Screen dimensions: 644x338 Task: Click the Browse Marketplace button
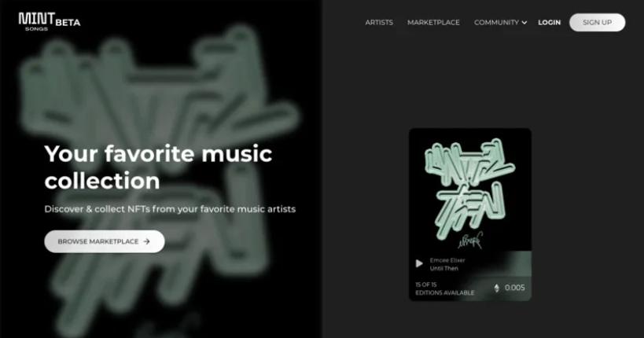(x=105, y=241)
